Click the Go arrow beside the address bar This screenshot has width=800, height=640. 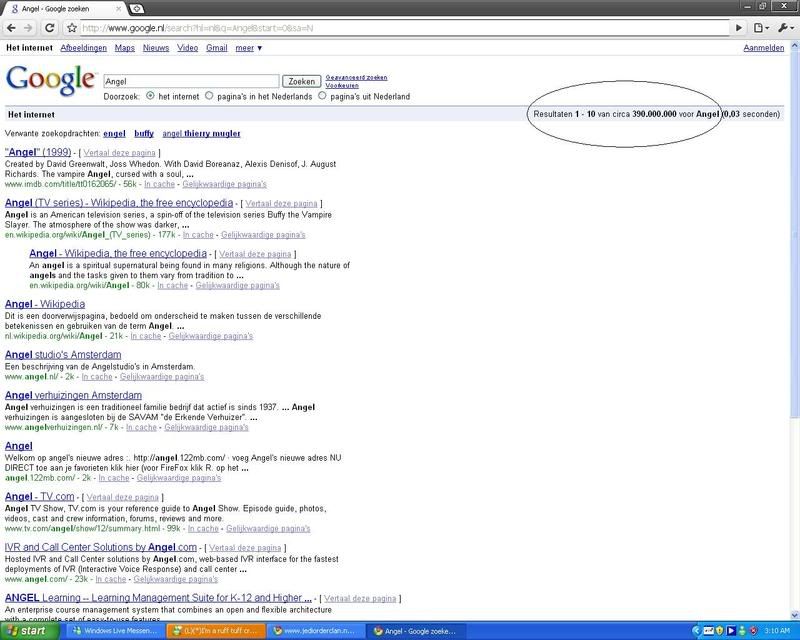[739, 28]
